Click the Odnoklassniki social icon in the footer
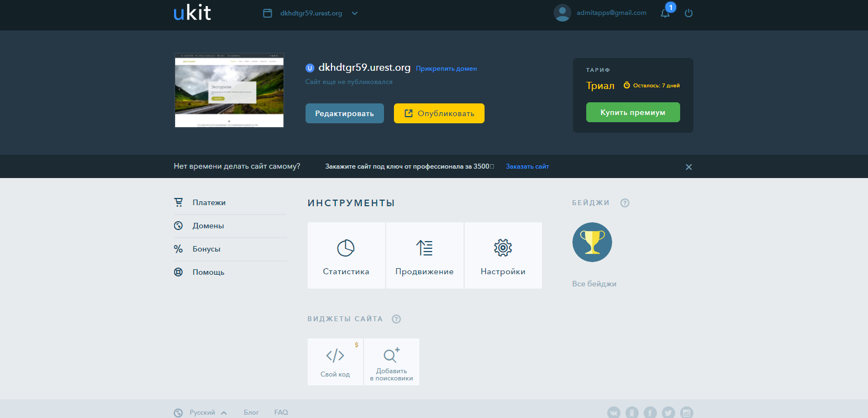This screenshot has height=418, width=868. (x=632, y=412)
